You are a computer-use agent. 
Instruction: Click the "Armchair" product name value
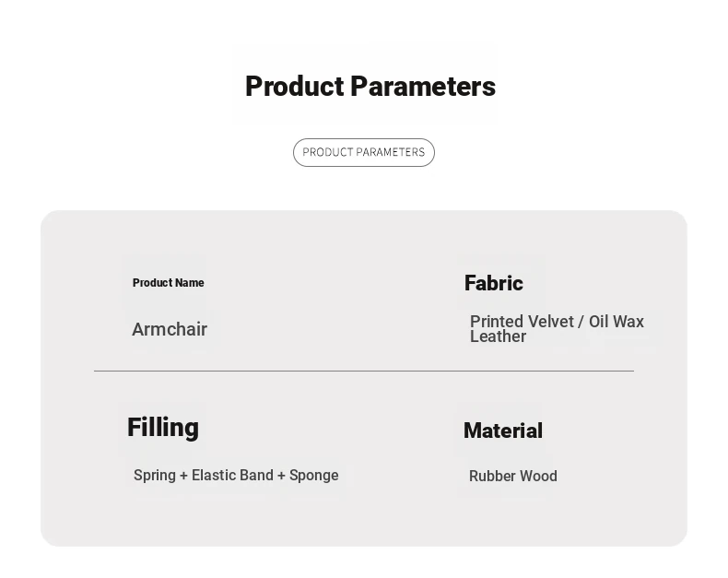point(170,329)
